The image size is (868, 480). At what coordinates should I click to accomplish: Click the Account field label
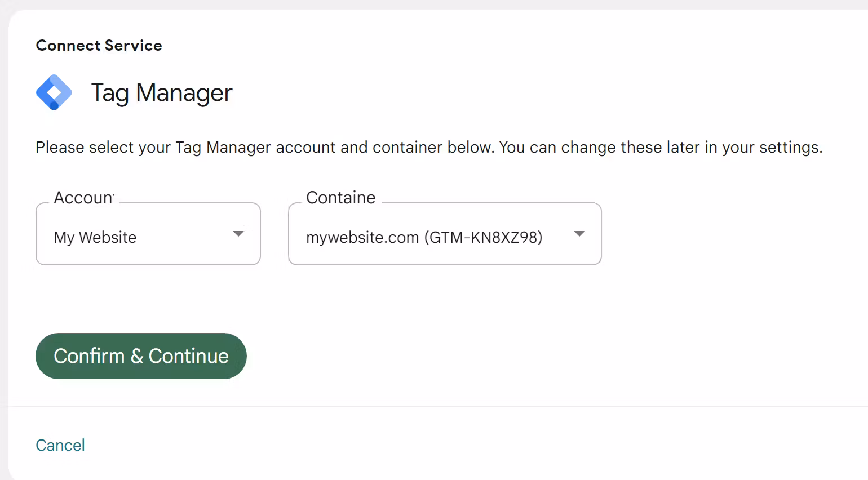pyautogui.click(x=85, y=197)
